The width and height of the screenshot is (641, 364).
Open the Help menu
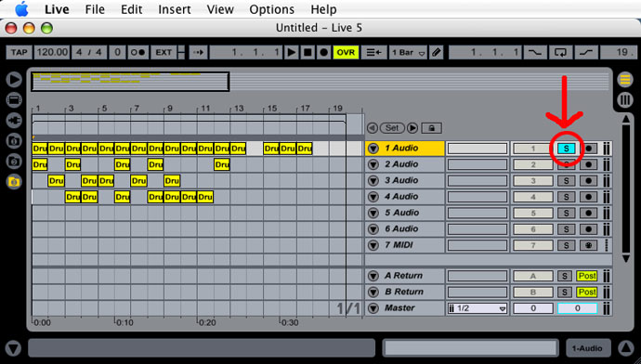pos(323,9)
